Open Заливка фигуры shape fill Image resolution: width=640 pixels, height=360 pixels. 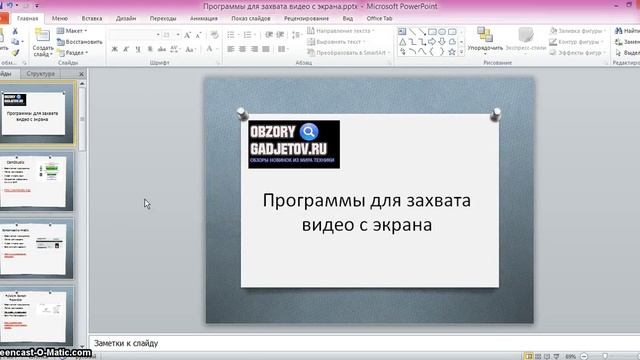click(577, 31)
